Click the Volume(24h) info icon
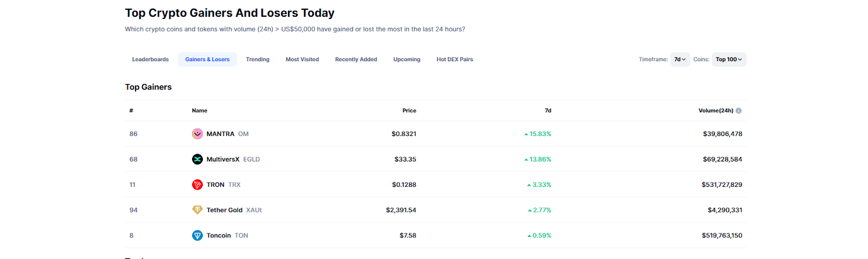 click(738, 111)
